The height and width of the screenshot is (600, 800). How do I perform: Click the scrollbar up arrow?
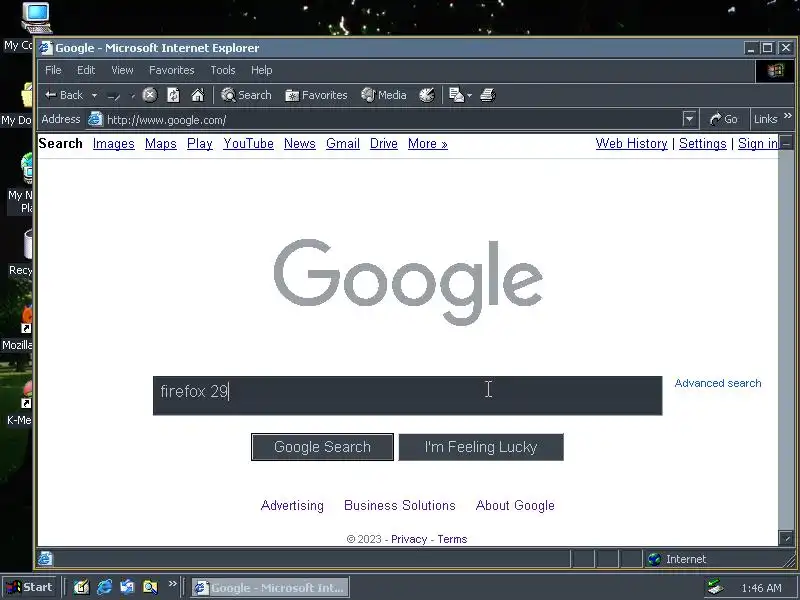coord(786,141)
